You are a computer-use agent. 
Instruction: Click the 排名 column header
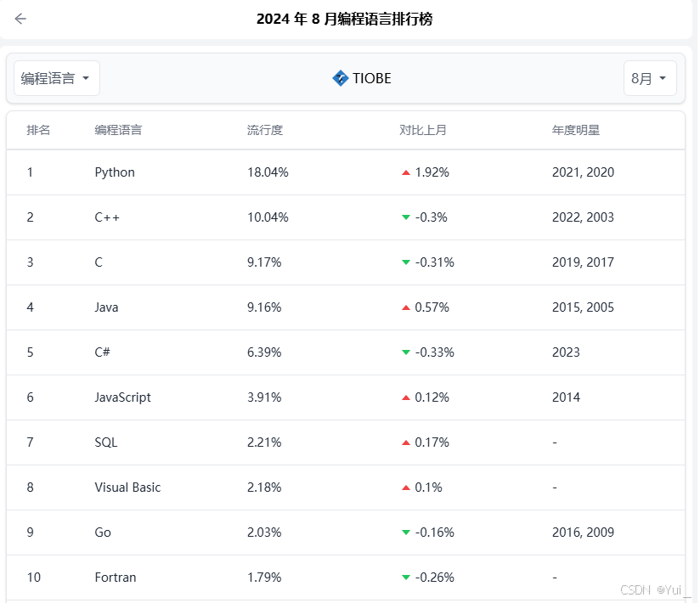coord(38,130)
